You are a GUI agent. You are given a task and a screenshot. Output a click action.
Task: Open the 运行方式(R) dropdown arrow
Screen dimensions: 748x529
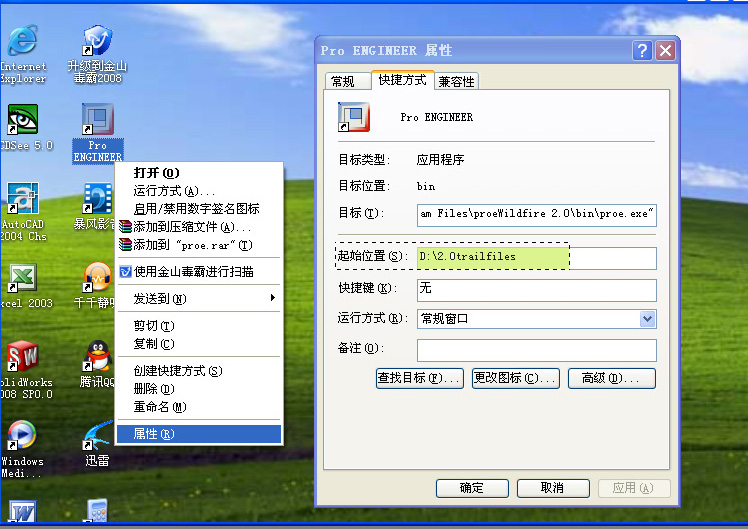click(647, 319)
